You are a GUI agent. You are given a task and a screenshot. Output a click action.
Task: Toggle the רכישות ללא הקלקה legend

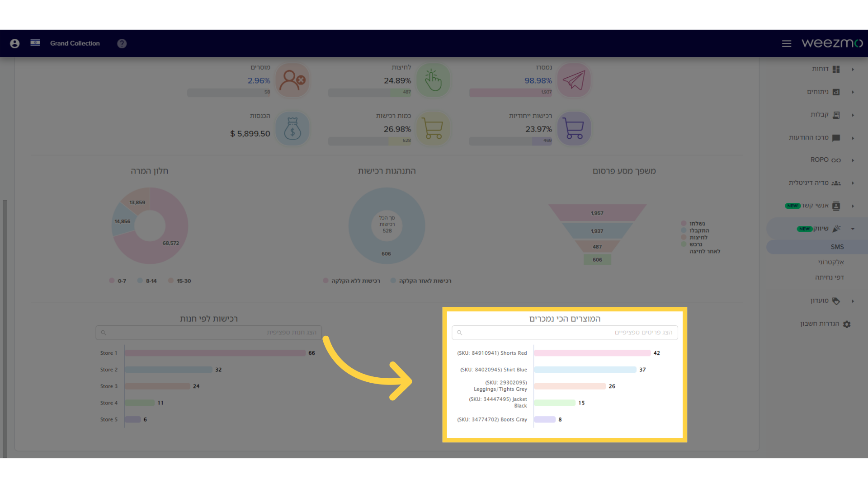pyautogui.click(x=351, y=281)
